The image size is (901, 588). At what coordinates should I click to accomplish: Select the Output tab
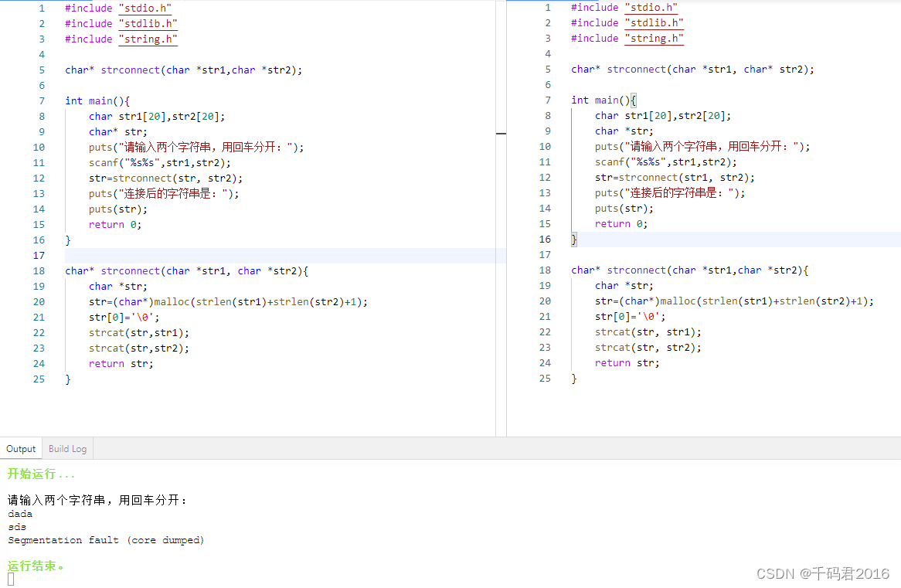click(20, 448)
